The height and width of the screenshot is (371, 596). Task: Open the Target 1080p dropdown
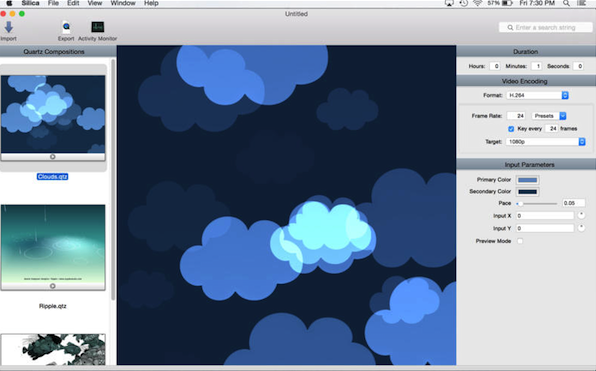click(545, 142)
